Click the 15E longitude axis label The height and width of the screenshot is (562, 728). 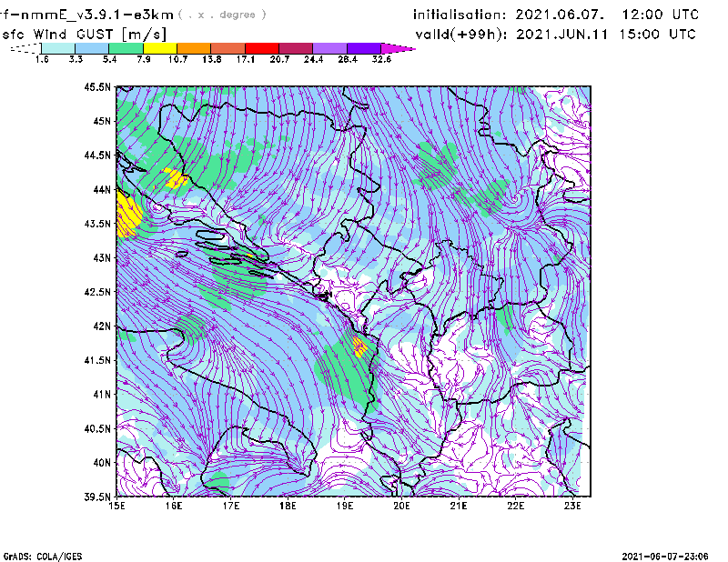[x=116, y=507]
